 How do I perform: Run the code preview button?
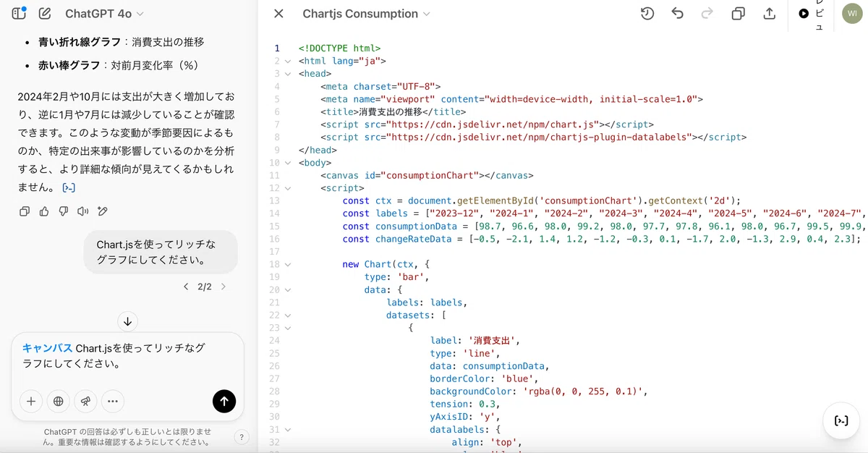811,14
